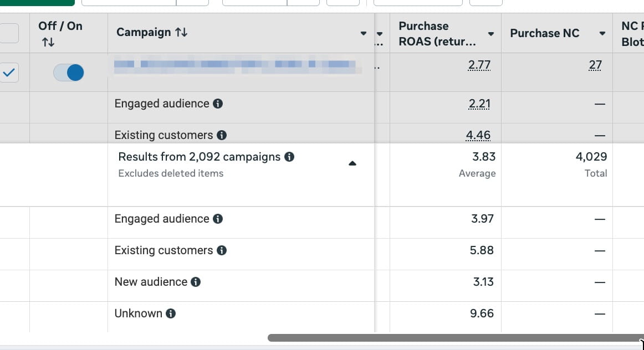
Task: Click info icon beside Engaged audience at 3.97 ROAS
Action: click(218, 219)
